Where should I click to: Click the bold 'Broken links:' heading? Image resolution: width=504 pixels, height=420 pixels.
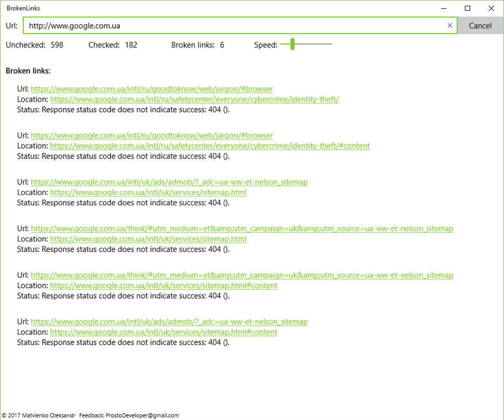[28, 71]
